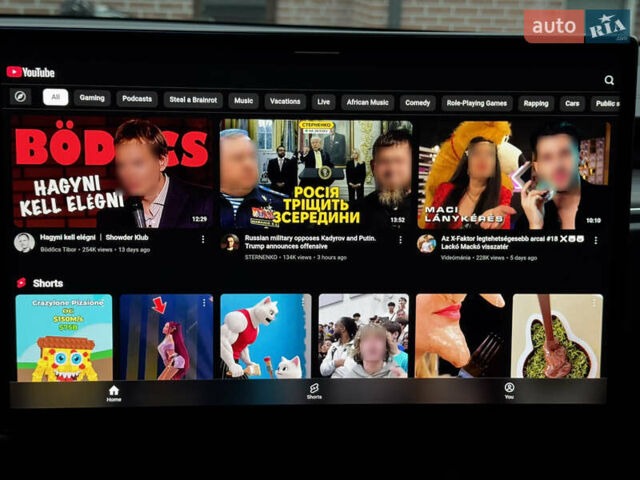Play the Hagyni kell elégni video thumbnail
This screenshot has height=480, width=640.
click(112, 172)
